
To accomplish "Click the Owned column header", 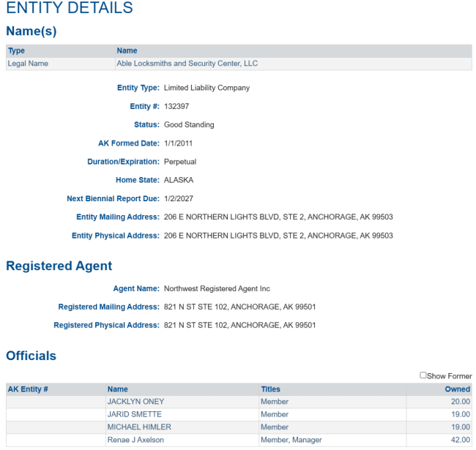I will pos(457,389).
